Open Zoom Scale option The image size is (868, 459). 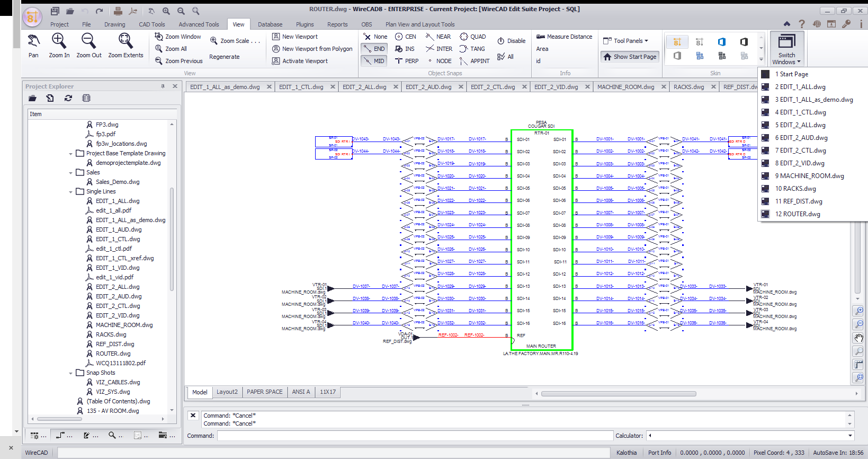(235, 41)
